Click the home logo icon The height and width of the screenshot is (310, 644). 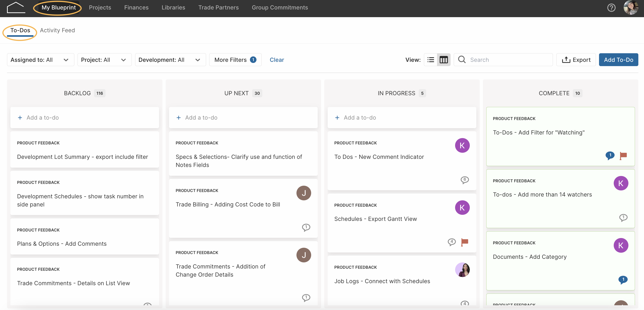pos(16,7)
